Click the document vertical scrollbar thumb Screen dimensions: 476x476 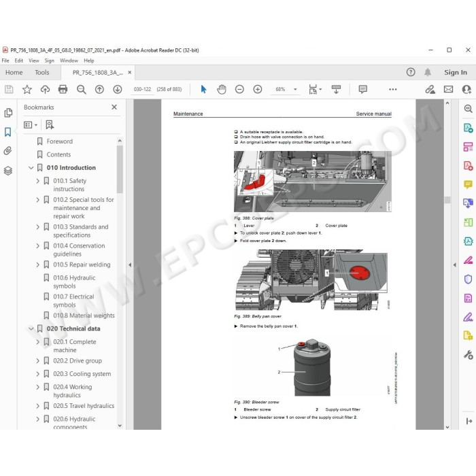click(447, 200)
